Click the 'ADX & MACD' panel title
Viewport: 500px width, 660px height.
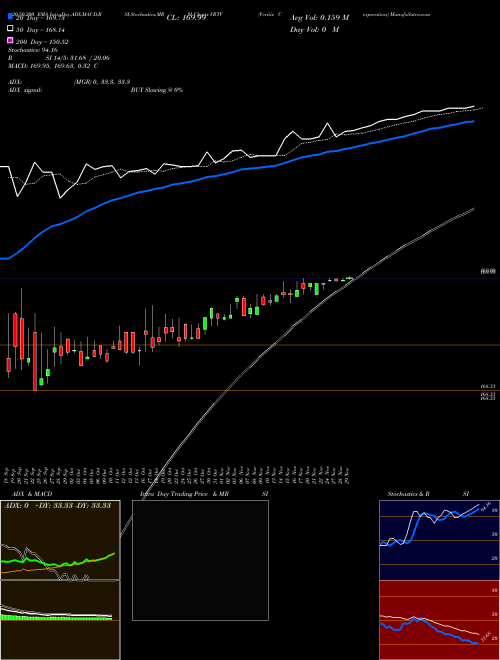point(32,494)
